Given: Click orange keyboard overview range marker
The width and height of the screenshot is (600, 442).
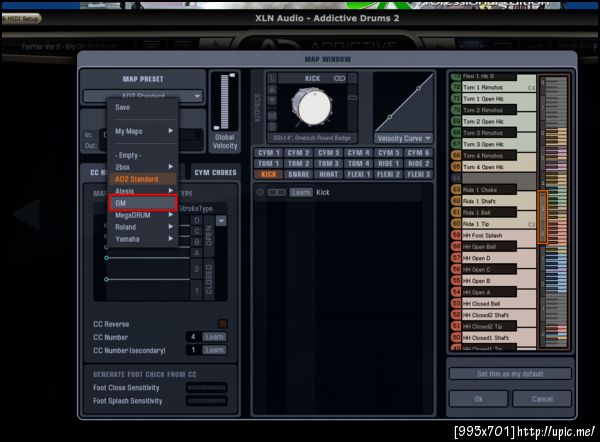Looking at the screenshot, I should tap(543, 217).
